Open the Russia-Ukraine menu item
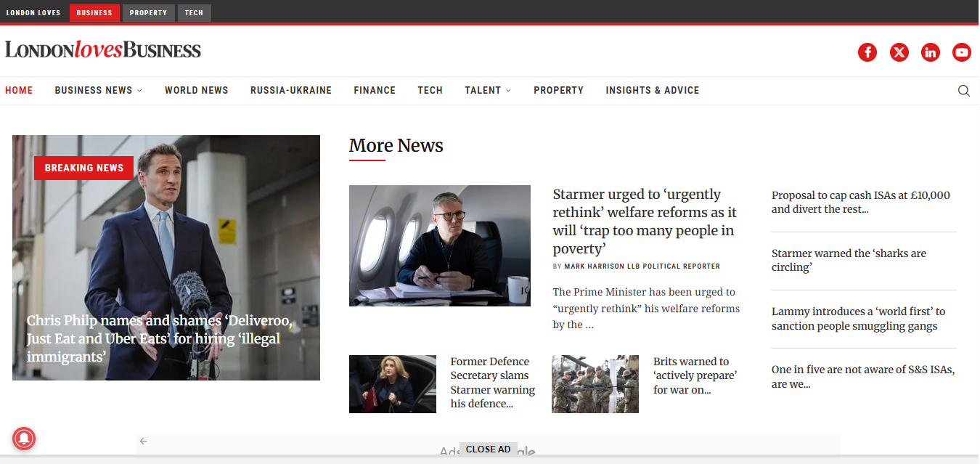The image size is (980, 464). [x=291, y=91]
